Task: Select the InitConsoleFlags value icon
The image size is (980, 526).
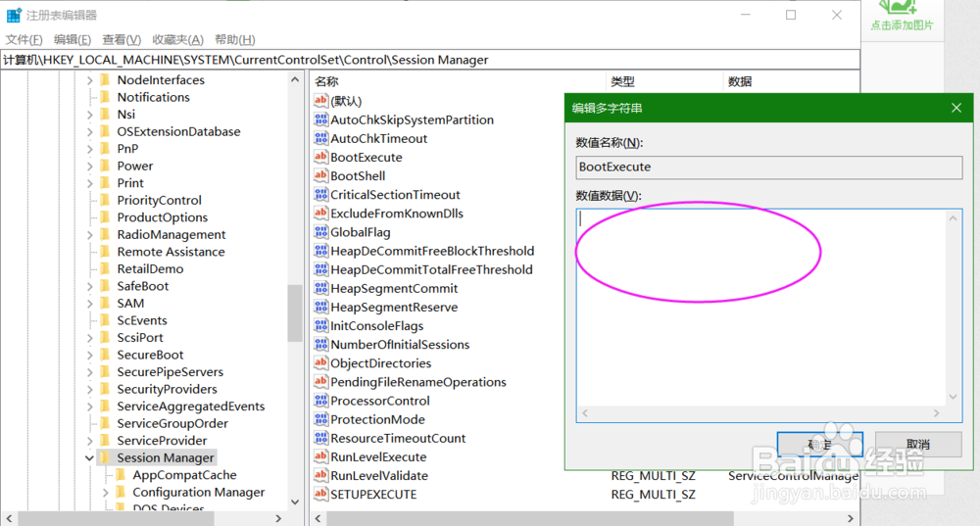Action: [320, 325]
